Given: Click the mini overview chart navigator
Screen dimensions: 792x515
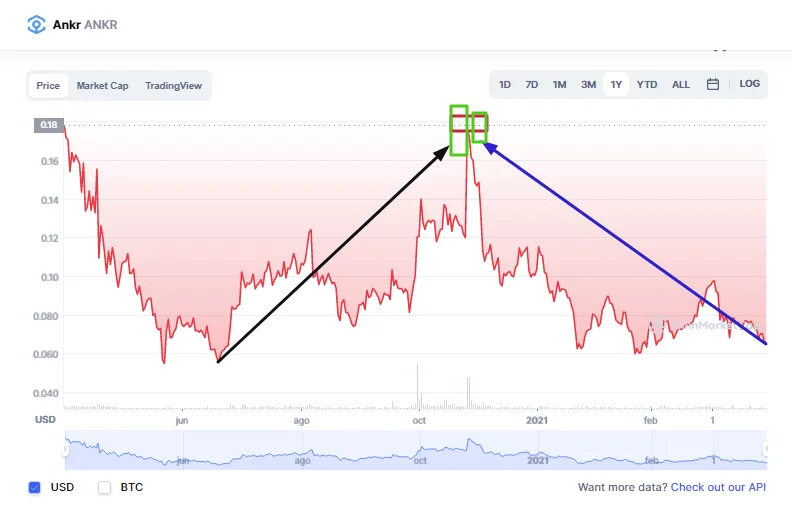Looking at the screenshot, I should pyautogui.click(x=416, y=450).
